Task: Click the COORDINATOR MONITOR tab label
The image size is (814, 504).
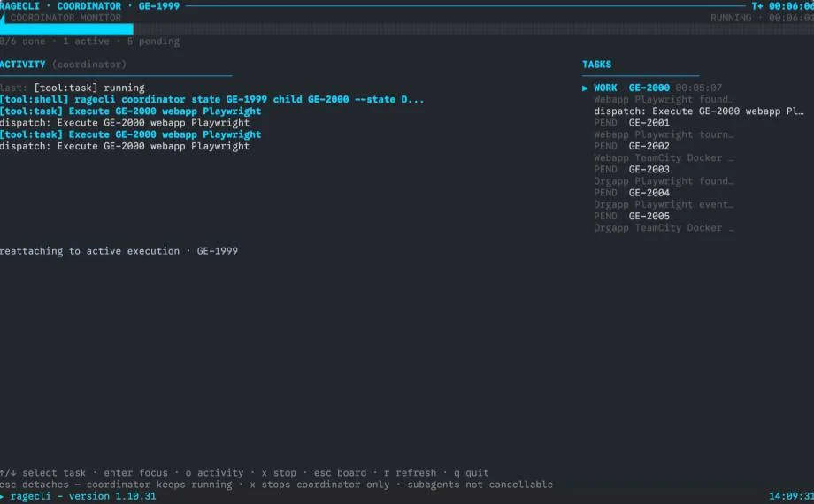Action: [x=65, y=18]
